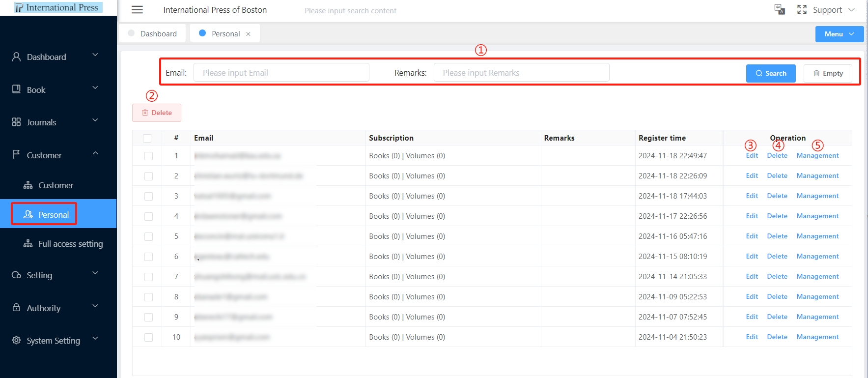Expand the Journals sidebar chevron
This screenshot has height=378, width=868.
click(x=95, y=120)
